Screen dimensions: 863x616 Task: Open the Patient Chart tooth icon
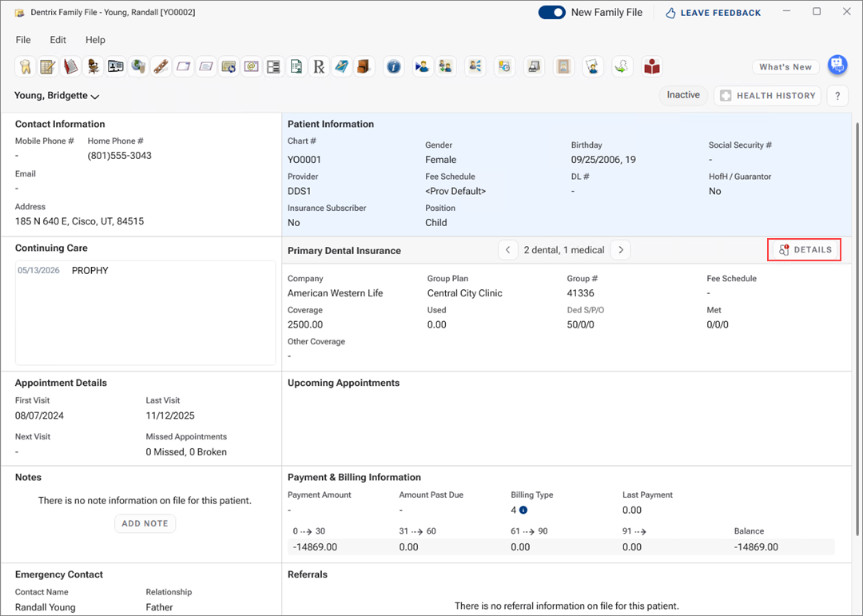(x=25, y=67)
